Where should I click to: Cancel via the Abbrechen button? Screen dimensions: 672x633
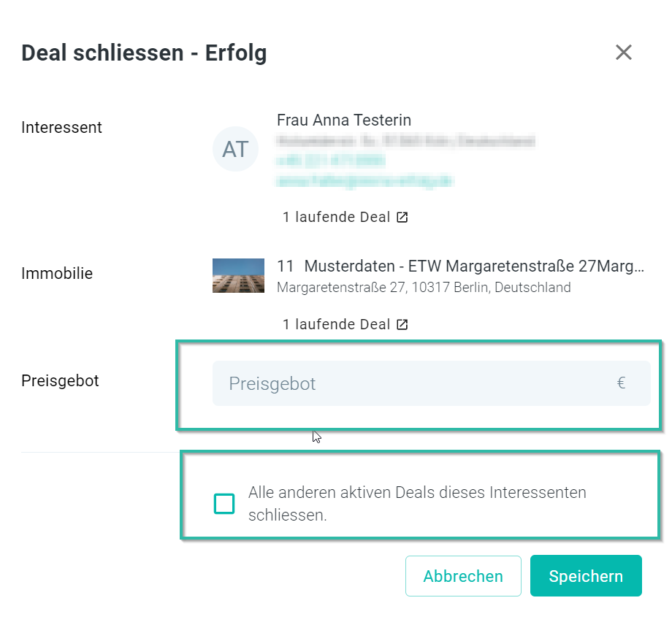(x=463, y=576)
